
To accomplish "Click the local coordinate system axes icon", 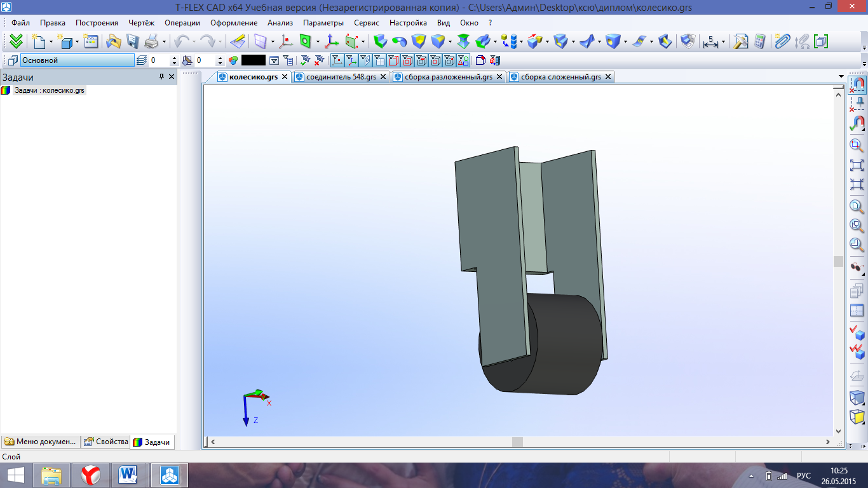I will 332,41.
